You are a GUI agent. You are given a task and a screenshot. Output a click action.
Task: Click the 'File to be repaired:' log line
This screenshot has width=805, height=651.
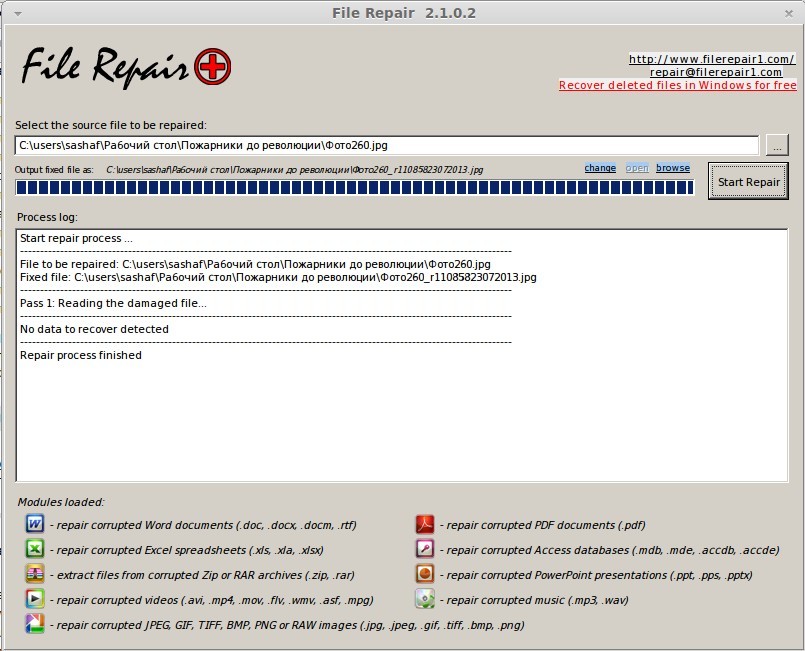[x=255, y=264]
